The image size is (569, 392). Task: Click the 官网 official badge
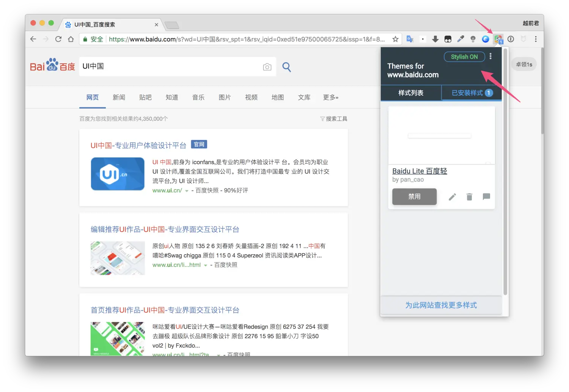coord(199,145)
